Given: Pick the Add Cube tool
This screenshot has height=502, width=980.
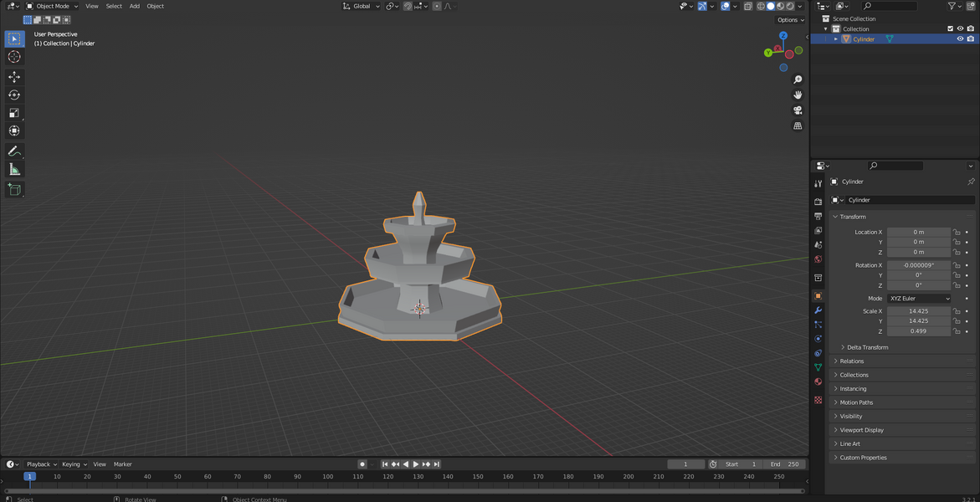Looking at the screenshot, I should click(x=14, y=189).
